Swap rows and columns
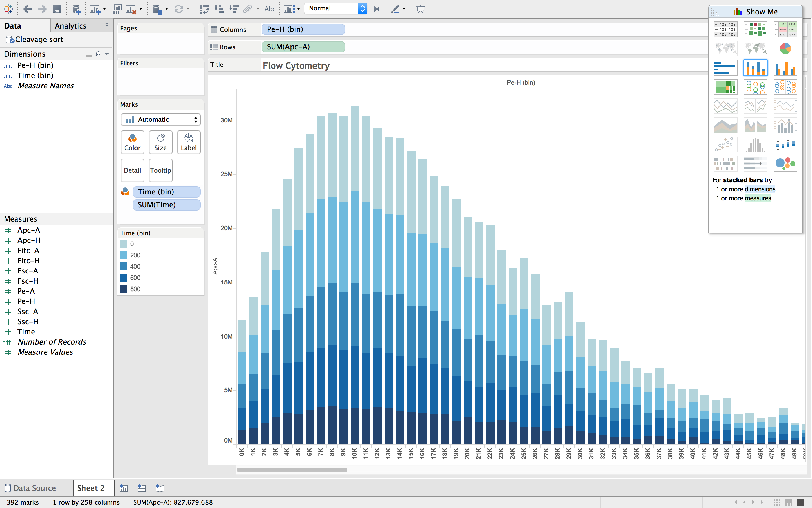Viewport: 812px width, 508px height. (x=204, y=9)
